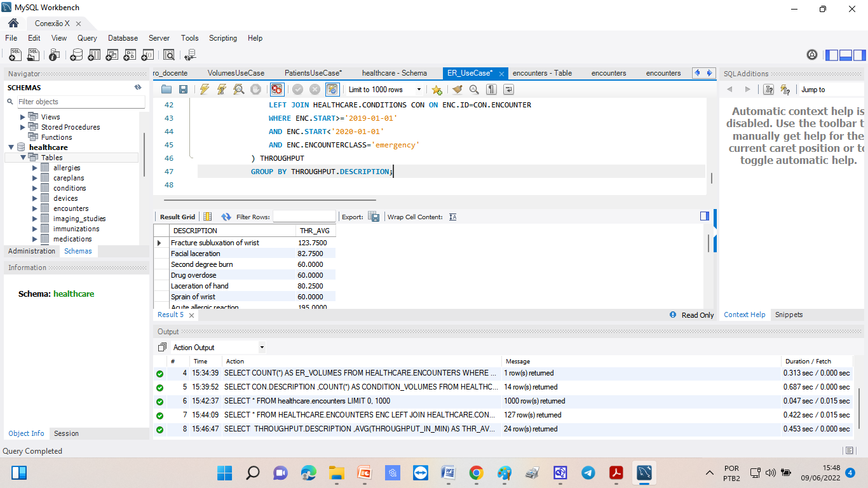868x488 pixels.
Task: Create a new function icon
Action: pyautogui.click(x=147, y=55)
